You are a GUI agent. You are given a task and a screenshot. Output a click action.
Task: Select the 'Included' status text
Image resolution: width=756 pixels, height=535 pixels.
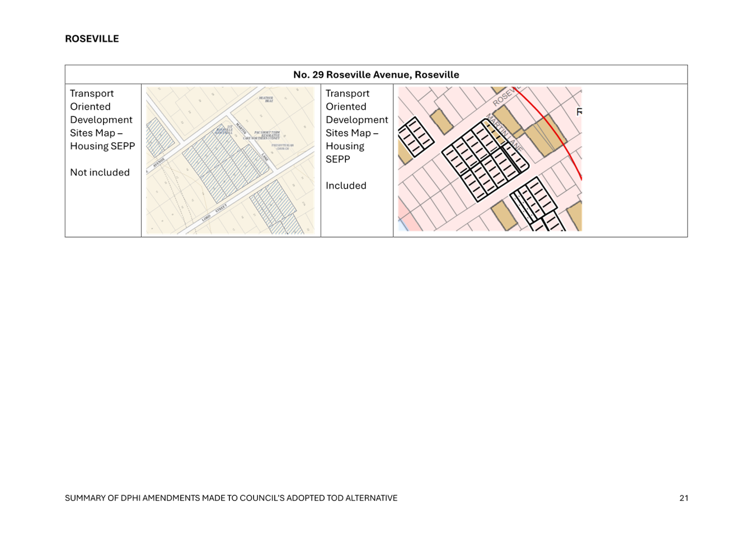pyautogui.click(x=346, y=186)
